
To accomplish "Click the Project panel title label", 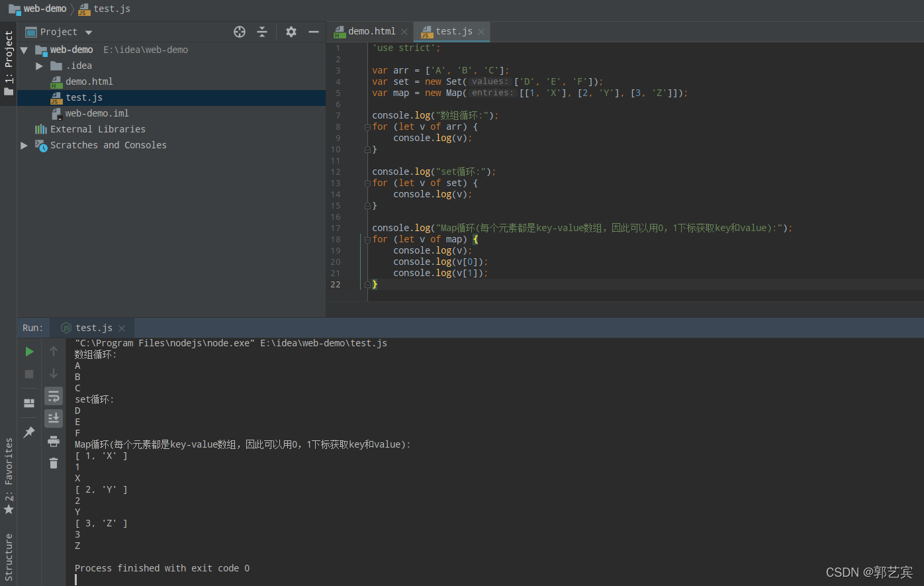I will point(58,32).
